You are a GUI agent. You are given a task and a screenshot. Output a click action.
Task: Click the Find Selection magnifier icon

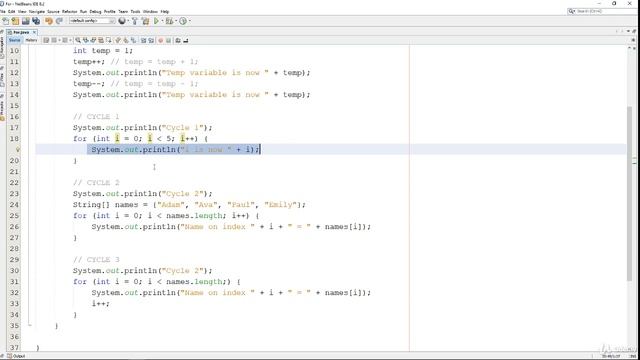click(78, 40)
